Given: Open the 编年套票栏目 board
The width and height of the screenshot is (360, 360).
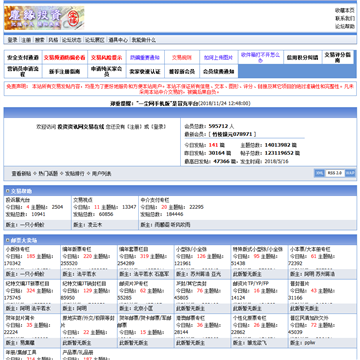Looking at the screenshot, I should 133,249.
